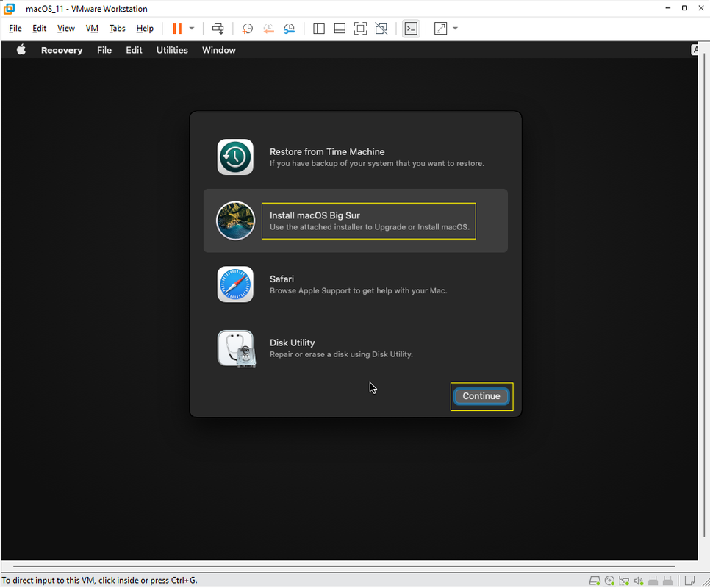Open VMware Edit menu

(40, 29)
